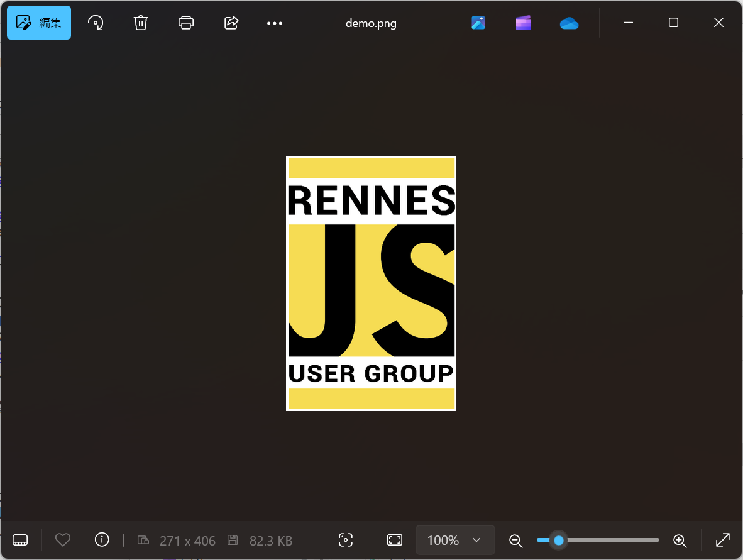The height and width of the screenshot is (560, 743).
Task: Open OneDrive from the title bar
Action: (568, 23)
